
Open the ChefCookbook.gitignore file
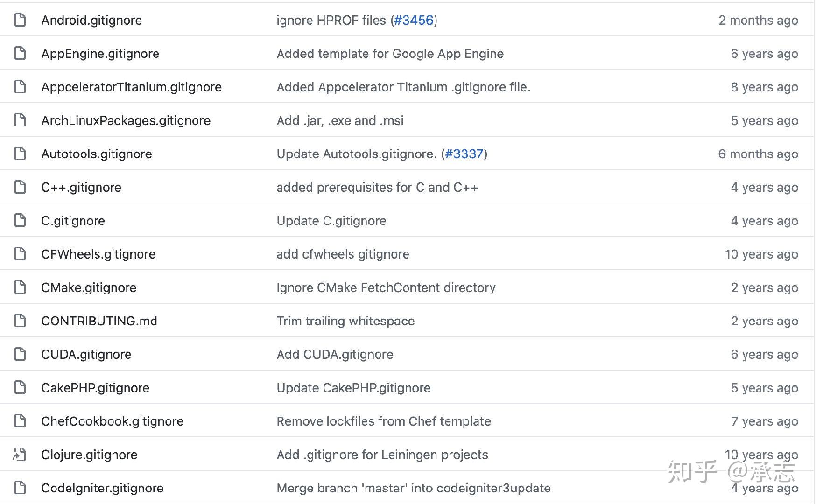(x=112, y=421)
